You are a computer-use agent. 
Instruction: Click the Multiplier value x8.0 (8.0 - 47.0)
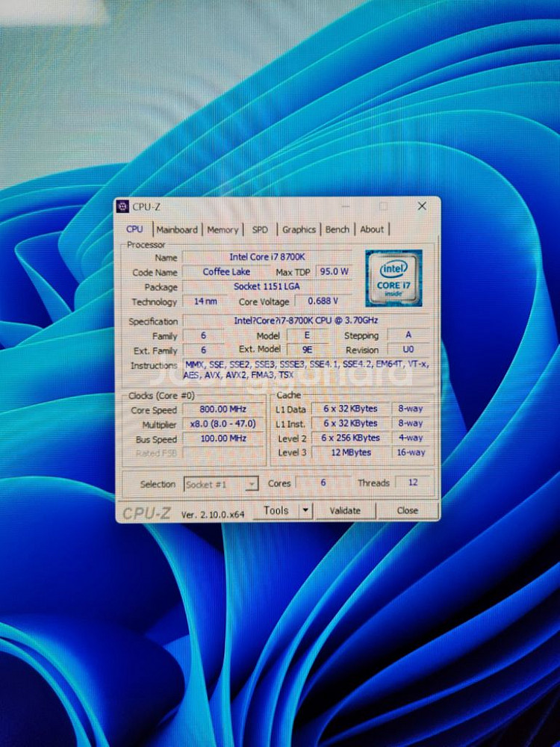click(223, 424)
